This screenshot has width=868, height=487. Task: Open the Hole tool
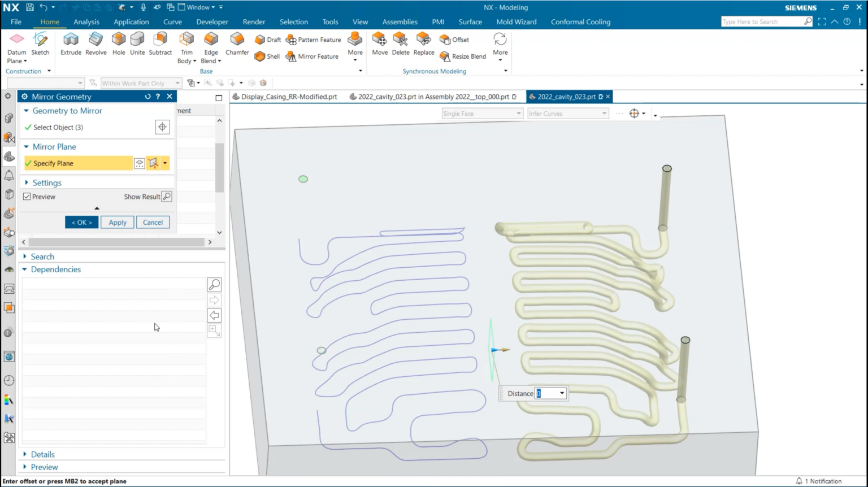[118, 45]
